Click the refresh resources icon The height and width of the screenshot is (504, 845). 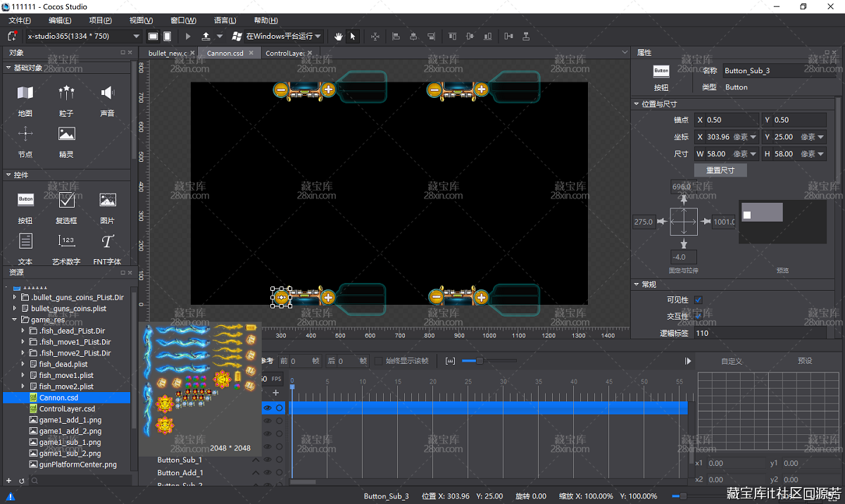21,480
